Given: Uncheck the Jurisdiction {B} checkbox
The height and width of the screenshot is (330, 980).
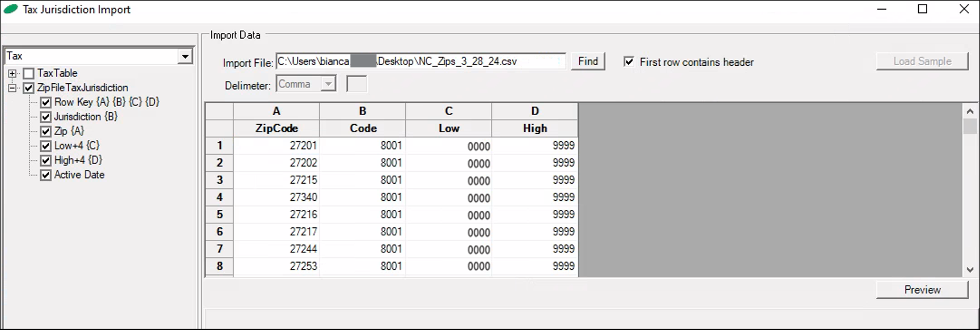Looking at the screenshot, I should click(x=46, y=117).
